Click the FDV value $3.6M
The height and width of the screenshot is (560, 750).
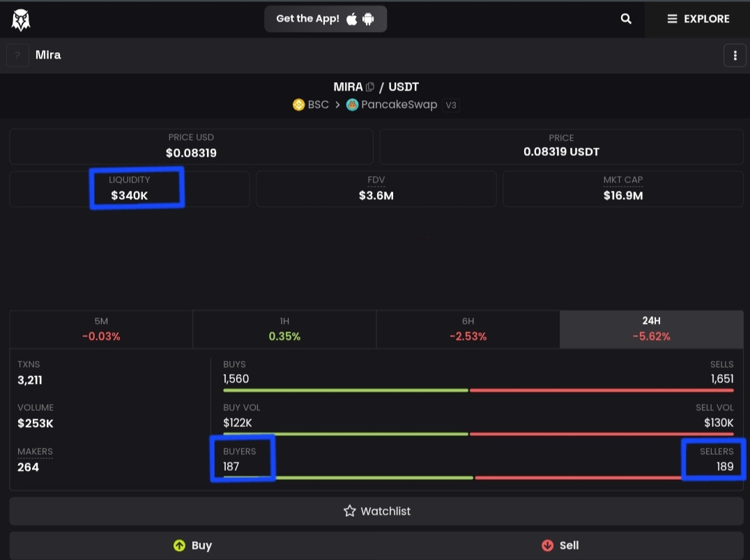376,196
